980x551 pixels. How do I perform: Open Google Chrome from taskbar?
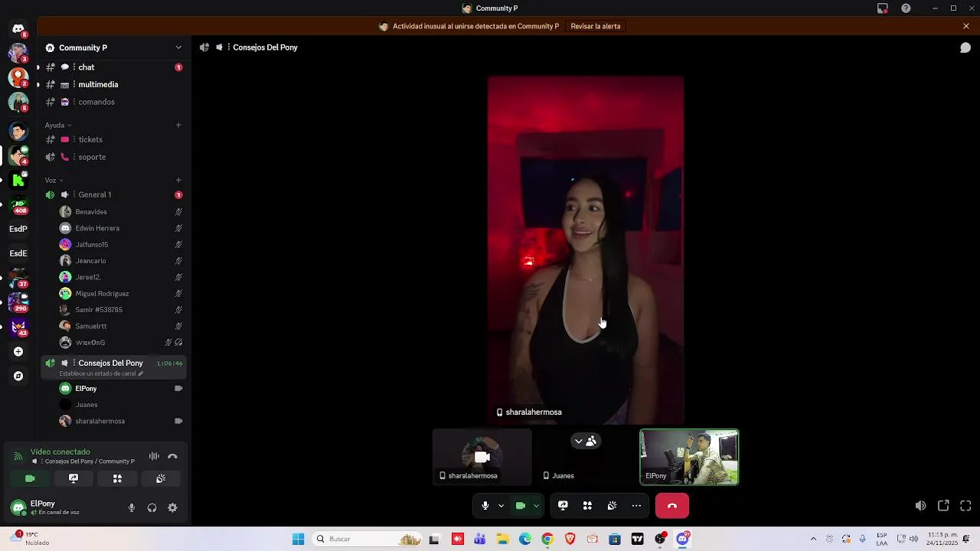547,539
